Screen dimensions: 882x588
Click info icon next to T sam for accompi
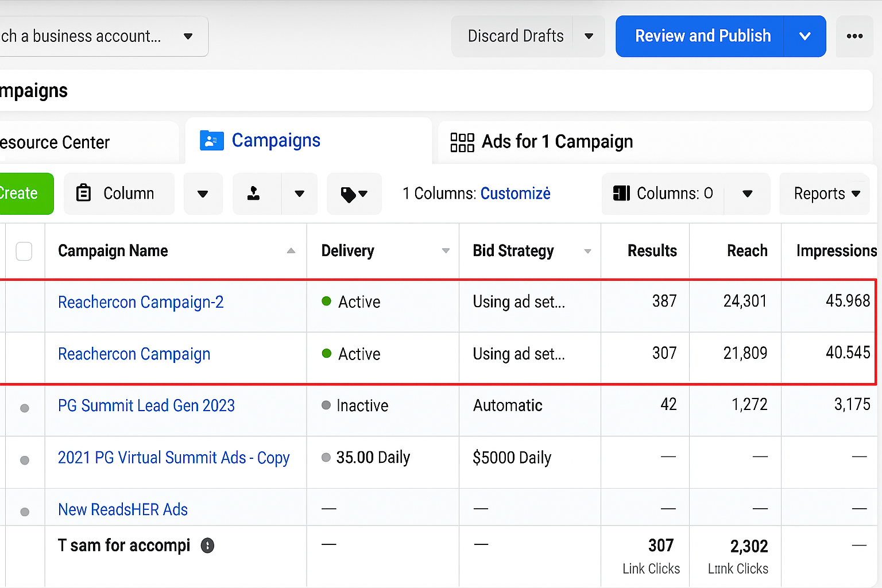click(x=207, y=546)
